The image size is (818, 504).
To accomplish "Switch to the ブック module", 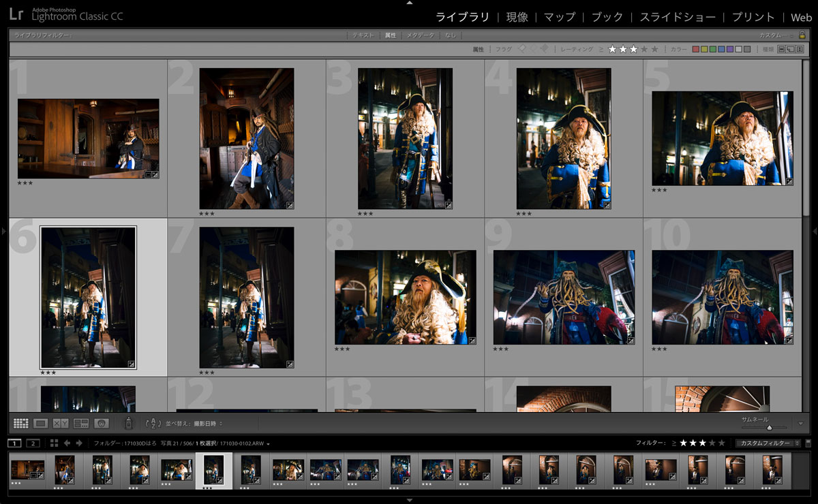I will (x=607, y=17).
